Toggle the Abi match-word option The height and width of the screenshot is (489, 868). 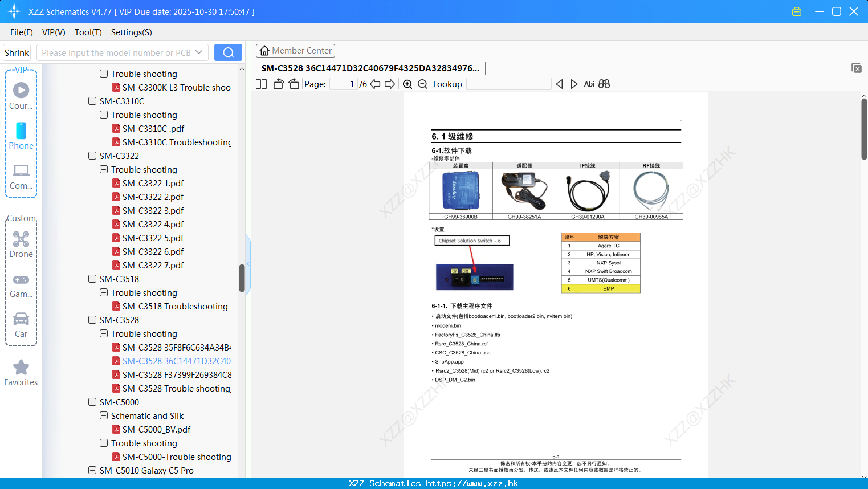point(589,84)
